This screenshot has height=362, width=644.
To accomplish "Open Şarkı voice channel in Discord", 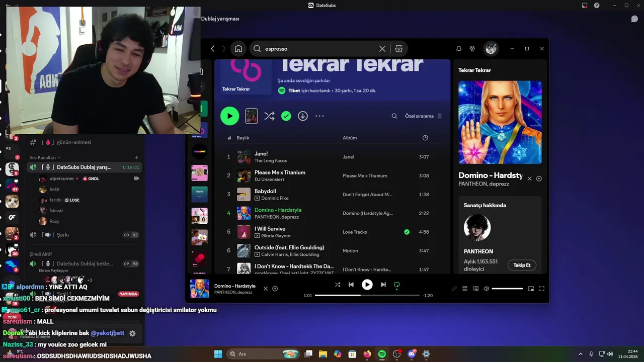I will point(85,235).
